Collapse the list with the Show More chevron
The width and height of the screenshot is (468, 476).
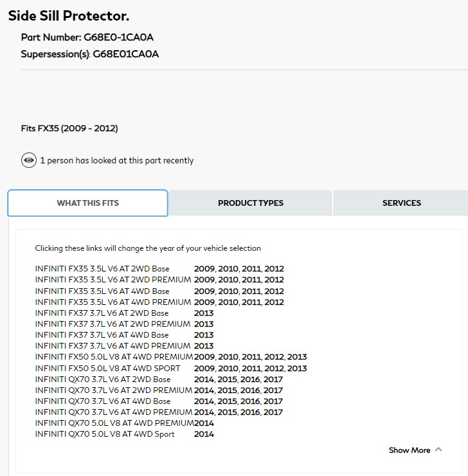coord(438,450)
